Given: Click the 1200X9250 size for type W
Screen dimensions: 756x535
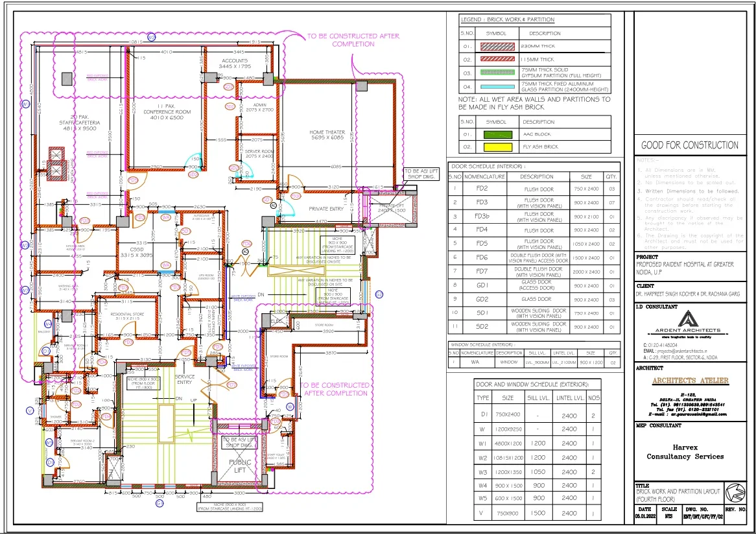Looking at the screenshot, I should [x=508, y=429].
